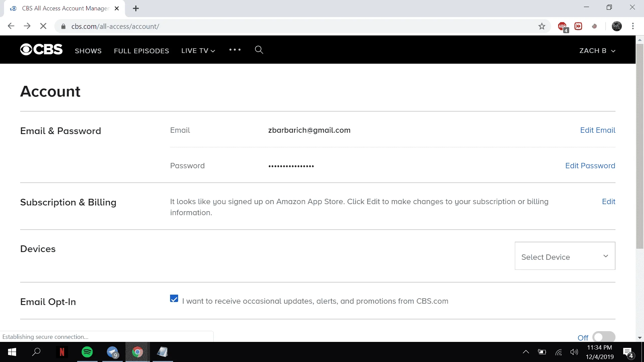Image resolution: width=644 pixels, height=362 pixels.
Task: Click the address bar URL
Action: point(115,26)
